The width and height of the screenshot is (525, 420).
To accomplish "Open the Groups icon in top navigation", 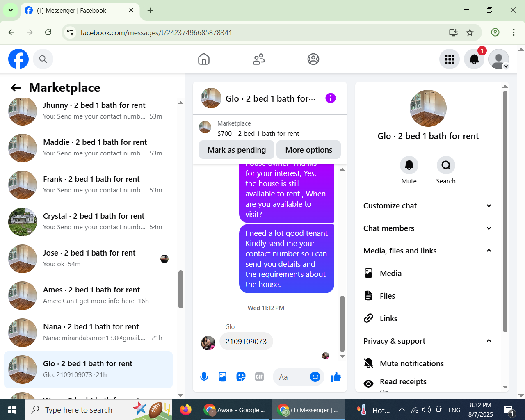I will point(313,59).
